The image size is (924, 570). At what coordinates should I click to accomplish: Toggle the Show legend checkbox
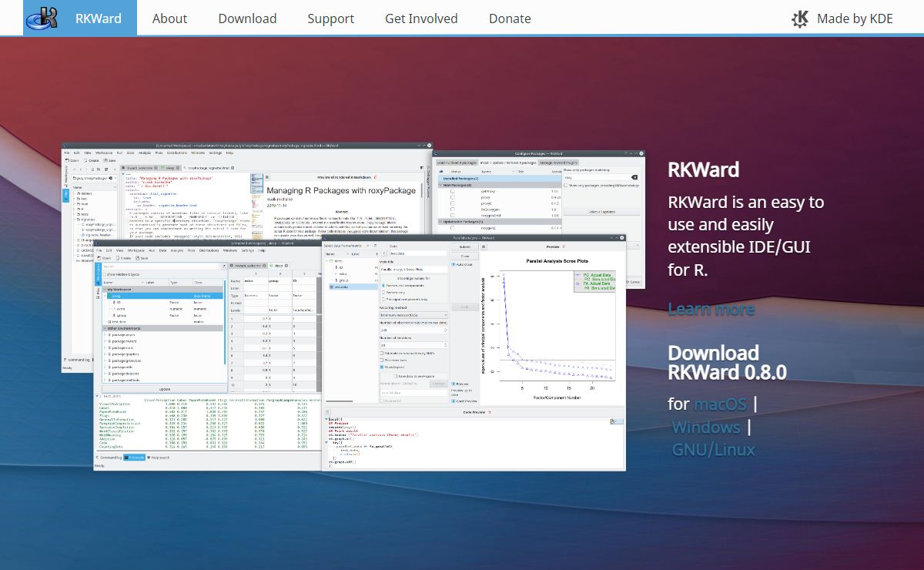(x=382, y=367)
